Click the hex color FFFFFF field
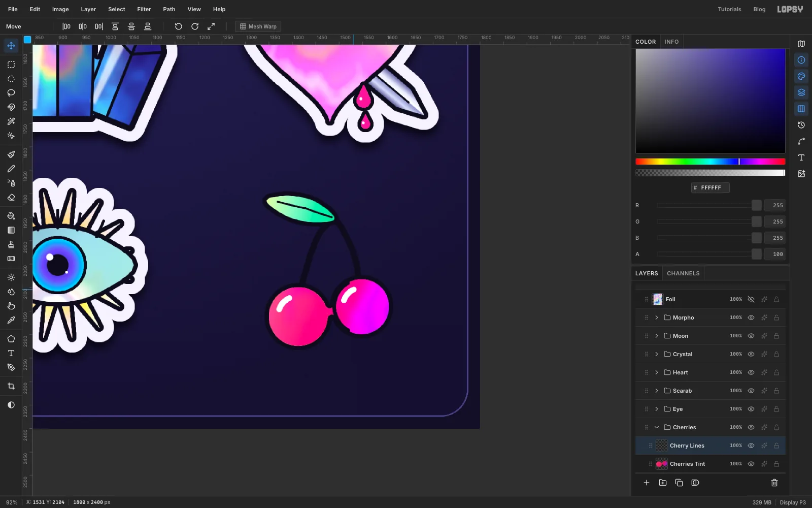 710,187
